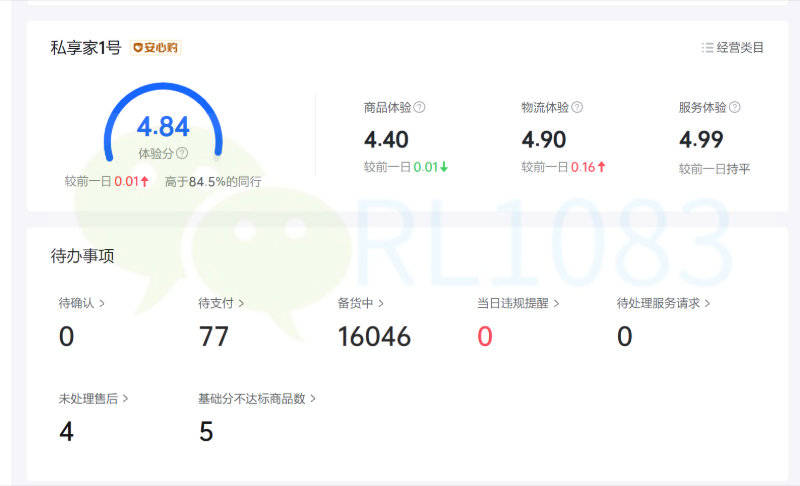Click the 5 substandard products count
The image size is (800, 486).
coord(206,431)
